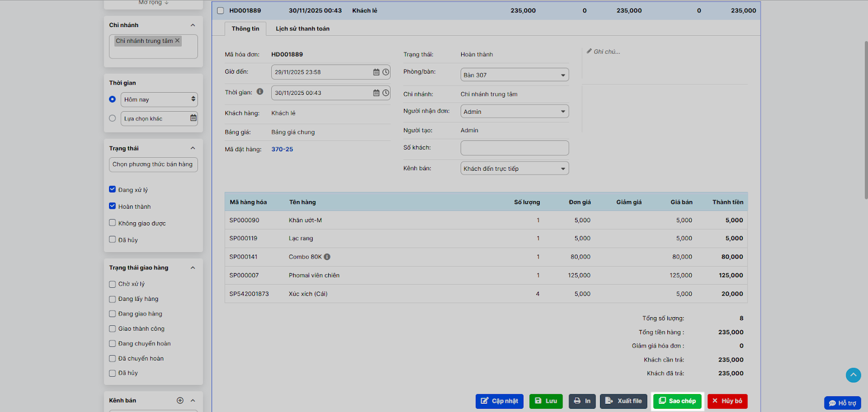Check Đã hủy under Trạng thái
The image size is (868, 412).
tap(112, 240)
